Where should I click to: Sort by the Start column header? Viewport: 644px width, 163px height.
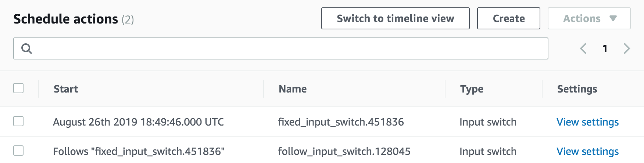[66, 89]
